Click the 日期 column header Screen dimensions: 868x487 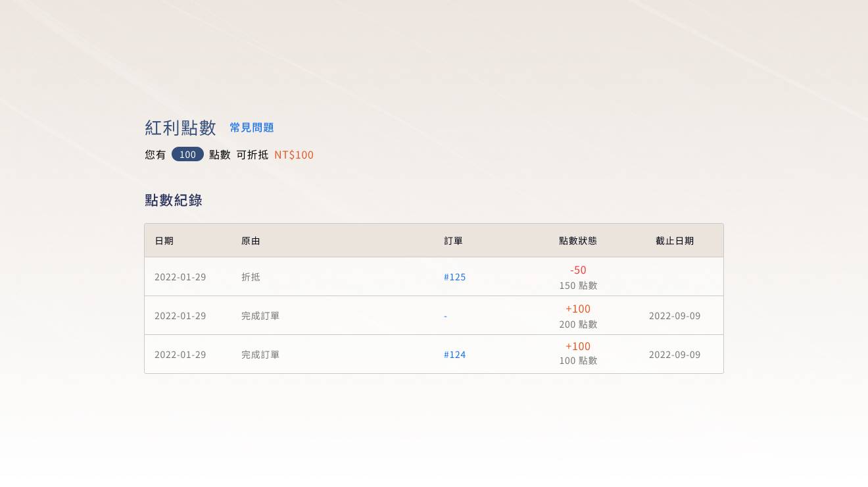164,241
